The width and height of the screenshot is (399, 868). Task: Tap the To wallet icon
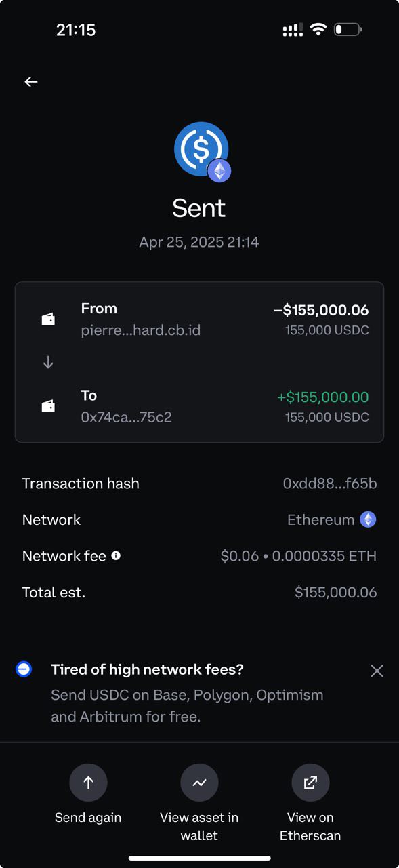click(48, 406)
